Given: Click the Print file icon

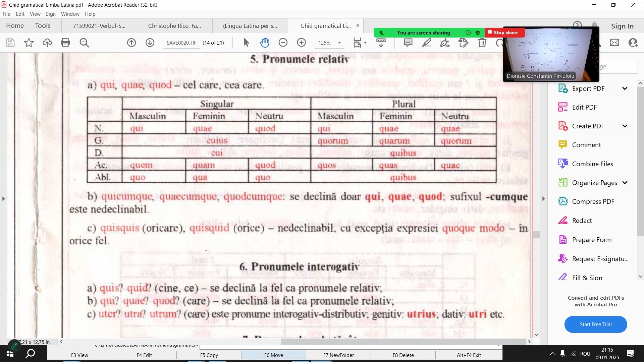Looking at the screenshot, I should tap(65, 43).
